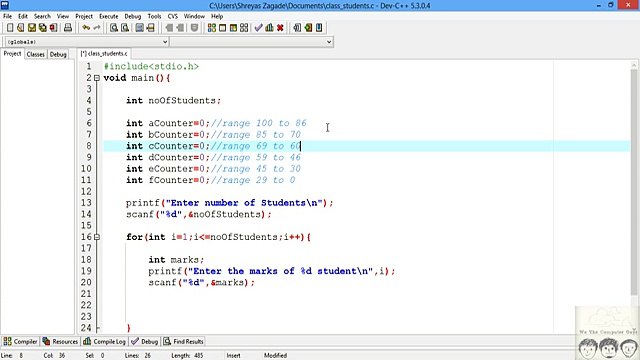Open the Replace tool icon
Image resolution: width=640 pixels, height=360 pixels.
coord(125,28)
